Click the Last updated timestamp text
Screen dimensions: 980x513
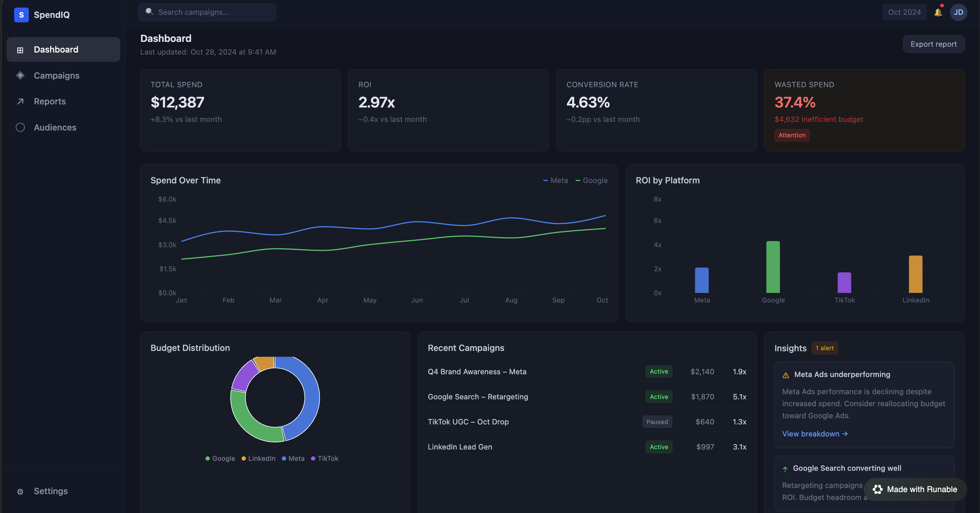(x=208, y=52)
